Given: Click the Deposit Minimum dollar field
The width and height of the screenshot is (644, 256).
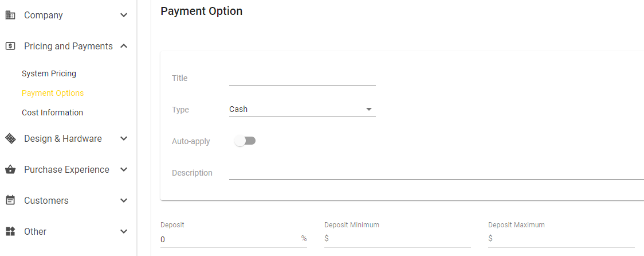Looking at the screenshot, I should pyautogui.click(x=398, y=239).
